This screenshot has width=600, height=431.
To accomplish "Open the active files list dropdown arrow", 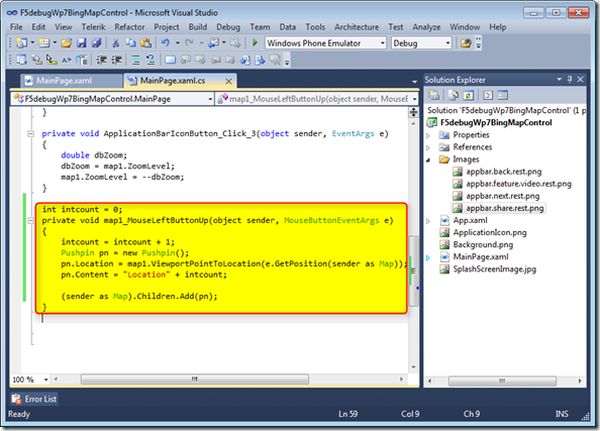I will (x=414, y=82).
